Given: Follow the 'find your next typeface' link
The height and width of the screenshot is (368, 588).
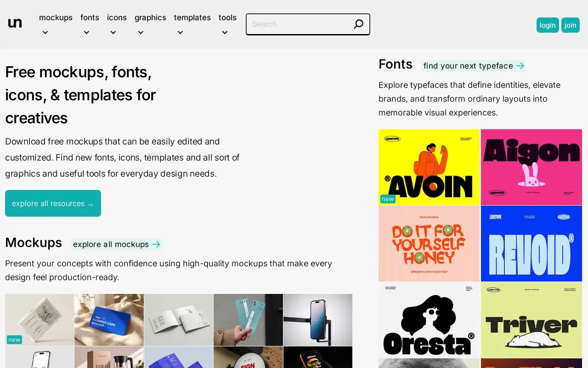Looking at the screenshot, I should coord(474,66).
